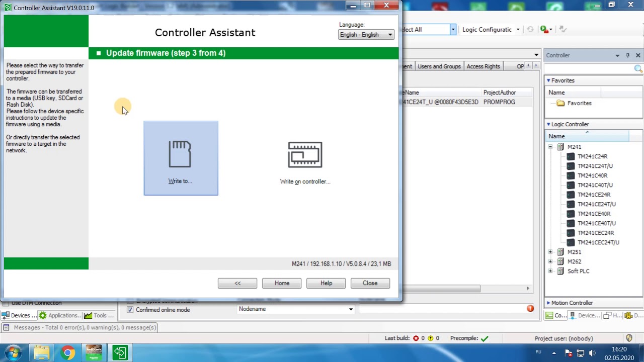Open the Select All dropdown arrow
This screenshot has height=362, width=644.
(453, 30)
